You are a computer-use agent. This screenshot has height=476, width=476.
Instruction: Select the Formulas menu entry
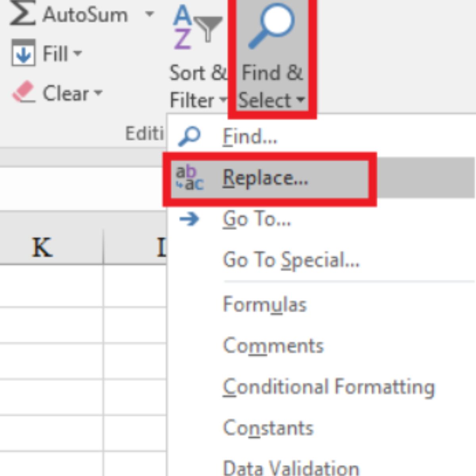click(265, 304)
